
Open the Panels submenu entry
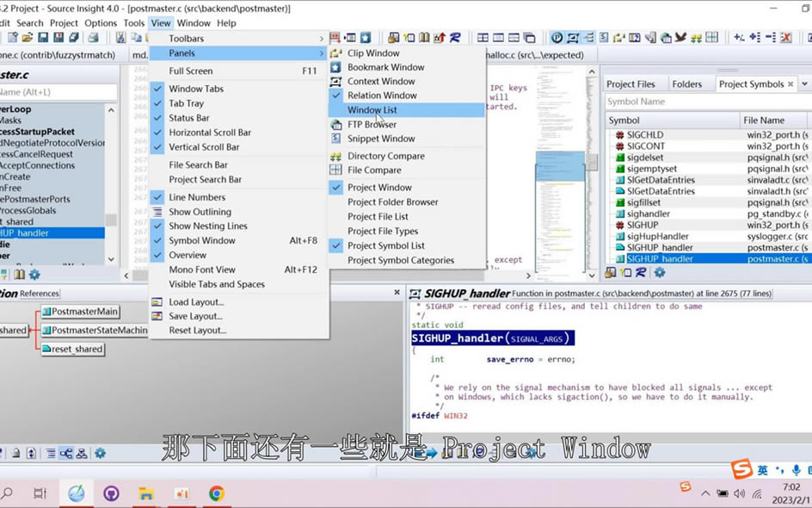[x=239, y=53]
